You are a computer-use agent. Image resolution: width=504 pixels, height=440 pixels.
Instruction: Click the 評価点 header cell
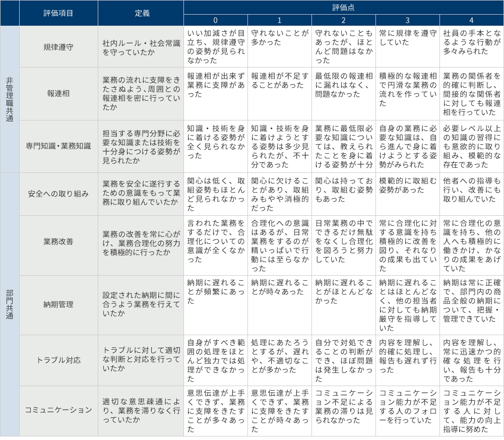tap(343, 8)
